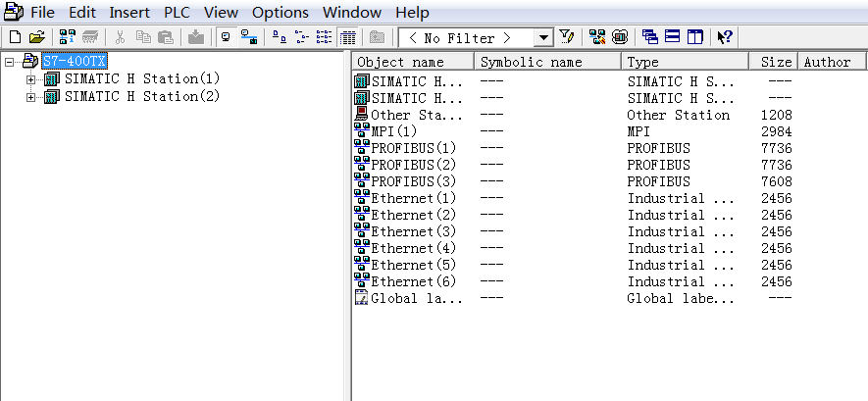Arrange windows vertically via toolbar
Viewport: 868px width, 401px height.
coord(694,37)
